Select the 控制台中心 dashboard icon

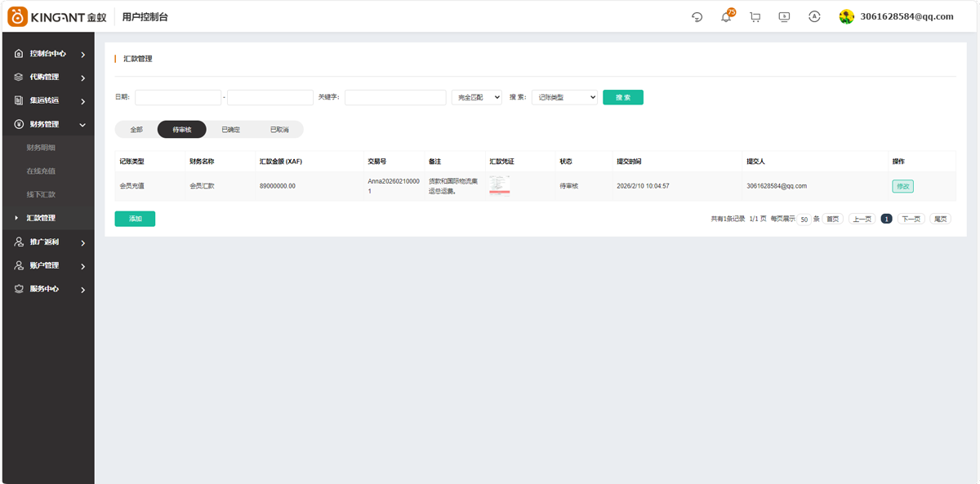click(18, 53)
